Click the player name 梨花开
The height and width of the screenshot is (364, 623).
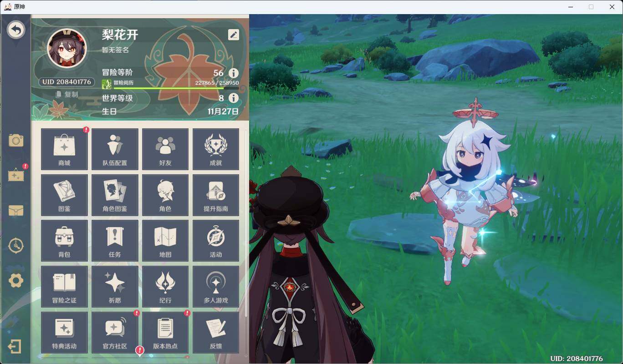(120, 35)
